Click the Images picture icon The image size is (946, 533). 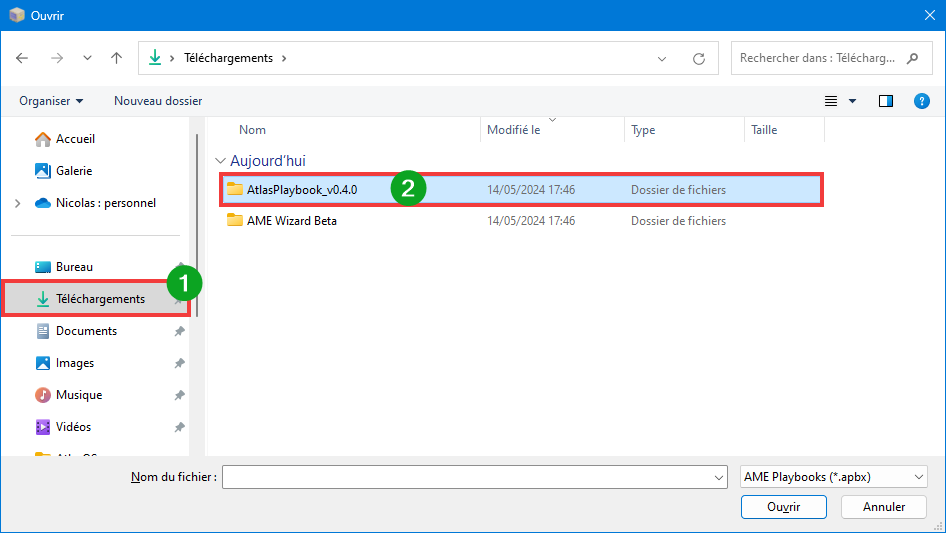pos(43,363)
